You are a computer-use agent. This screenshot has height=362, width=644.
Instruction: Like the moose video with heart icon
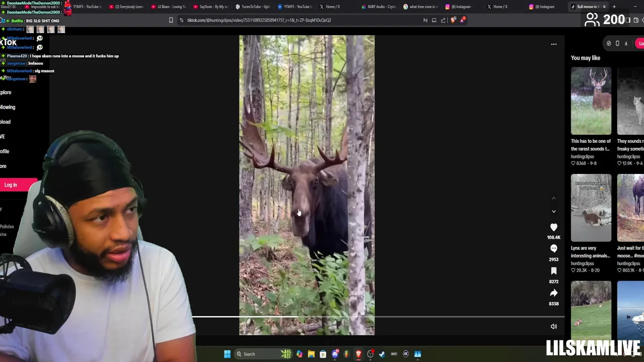click(553, 227)
